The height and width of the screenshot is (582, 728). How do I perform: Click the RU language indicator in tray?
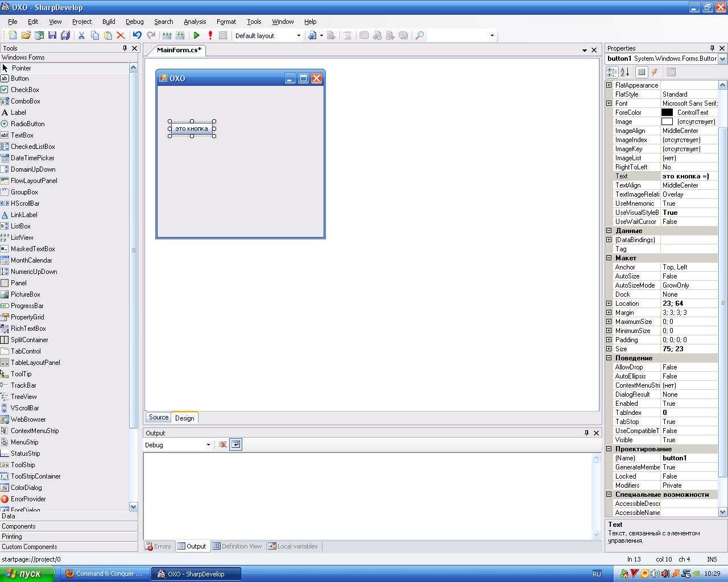597,574
